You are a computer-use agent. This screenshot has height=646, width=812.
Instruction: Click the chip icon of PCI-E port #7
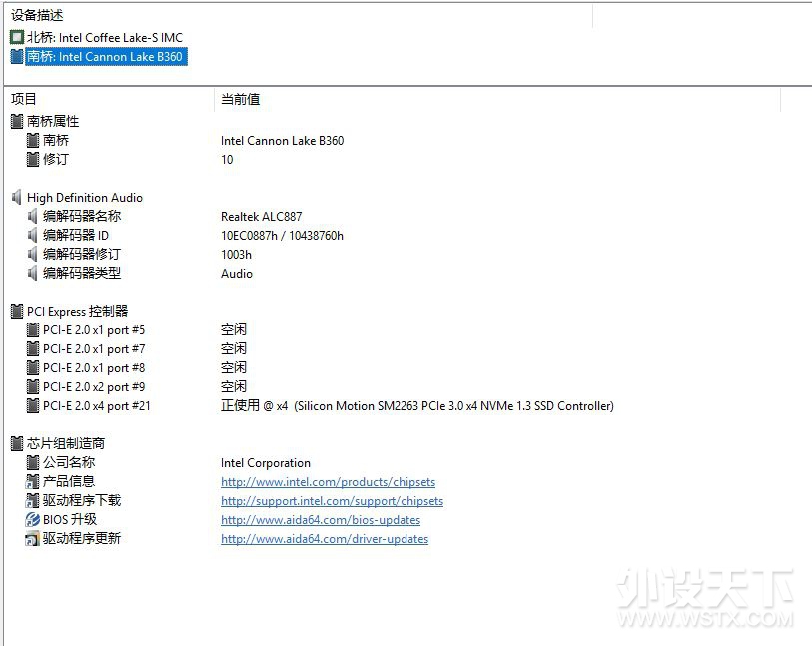point(33,348)
